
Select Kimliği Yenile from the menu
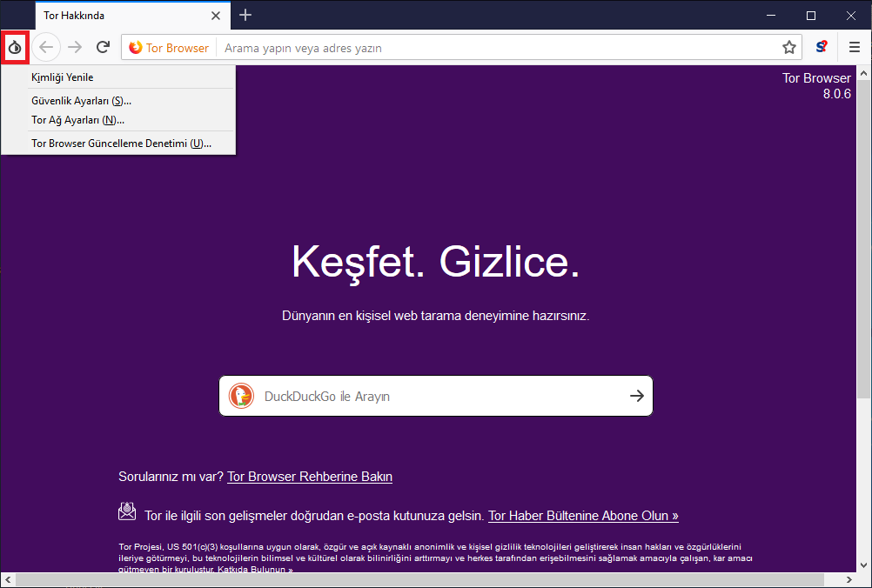[x=118, y=77]
